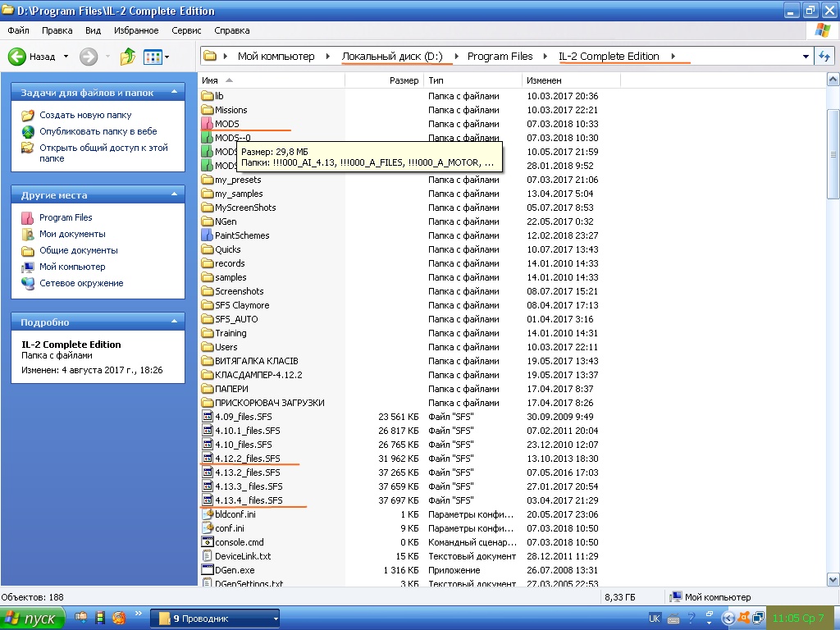Open Общие документы in side panel
Viewport: 840px width, 630px height.
tap(78, 250)
